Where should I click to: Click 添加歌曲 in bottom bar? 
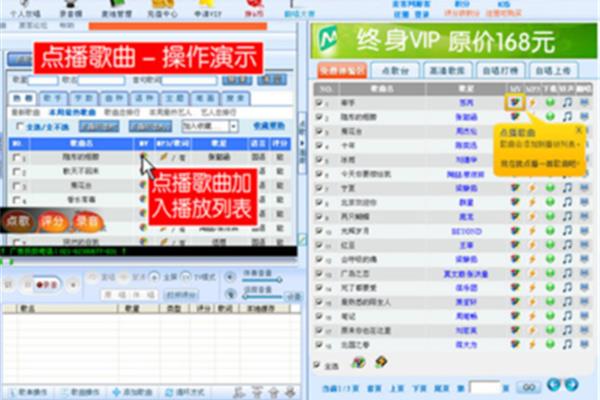(133, 392)
